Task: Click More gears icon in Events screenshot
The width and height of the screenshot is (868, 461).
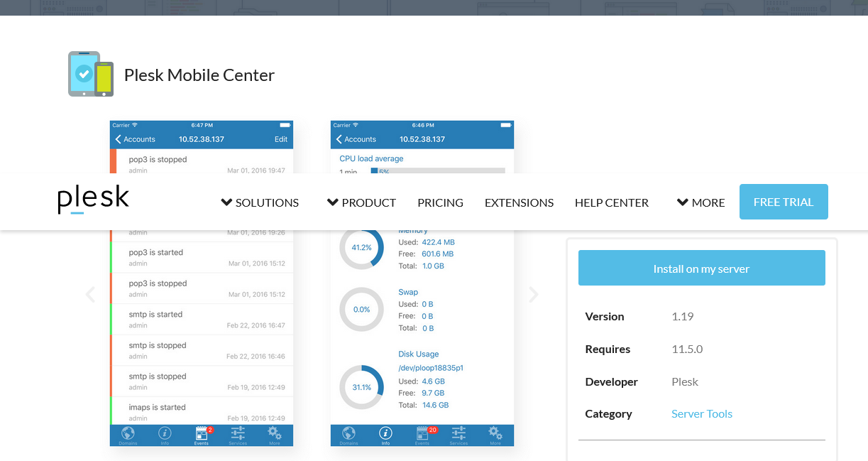Action: coord(275,435)
